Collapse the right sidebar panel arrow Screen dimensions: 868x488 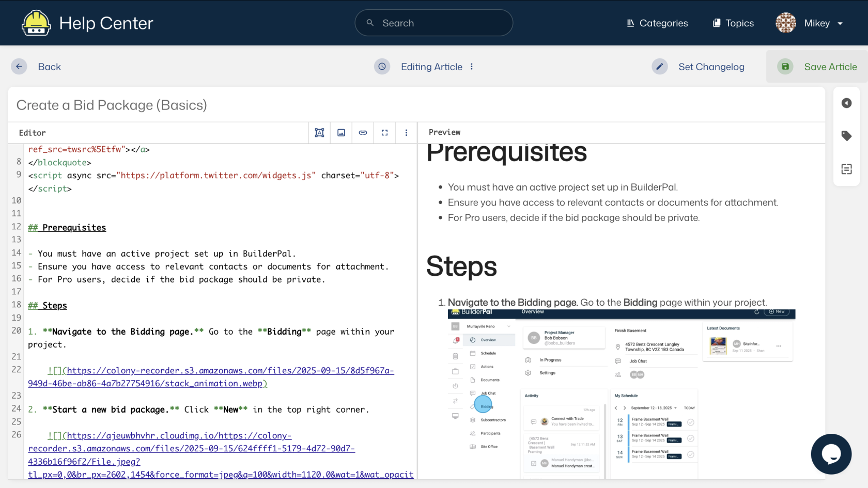tap(846, 103)
